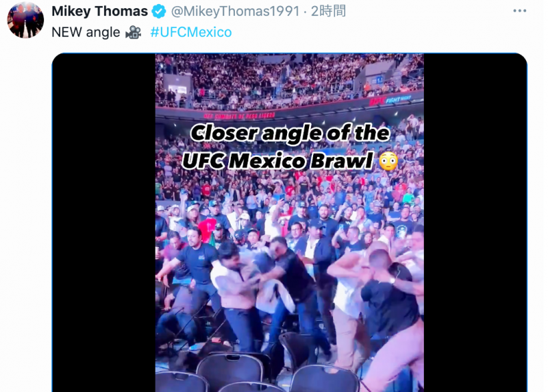The image size is (548, 392).
Task: Open the #UFCMexico hashtag
Action: (191, 32)
